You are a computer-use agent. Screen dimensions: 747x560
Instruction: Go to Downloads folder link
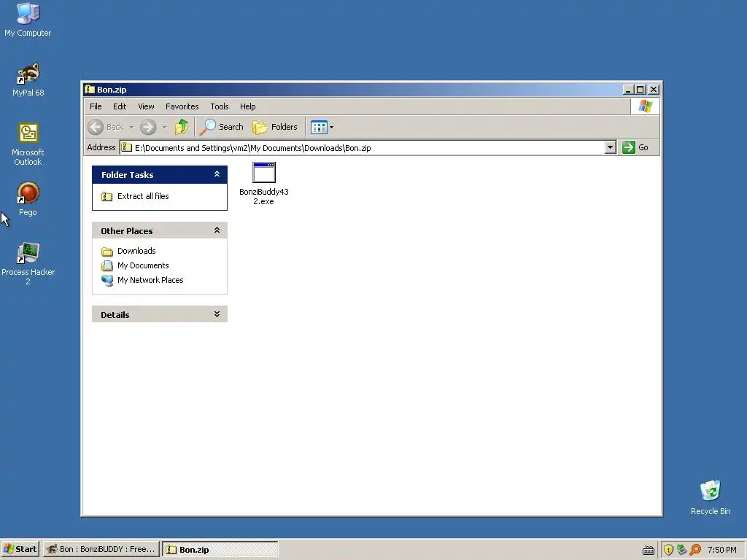[136, 251]
